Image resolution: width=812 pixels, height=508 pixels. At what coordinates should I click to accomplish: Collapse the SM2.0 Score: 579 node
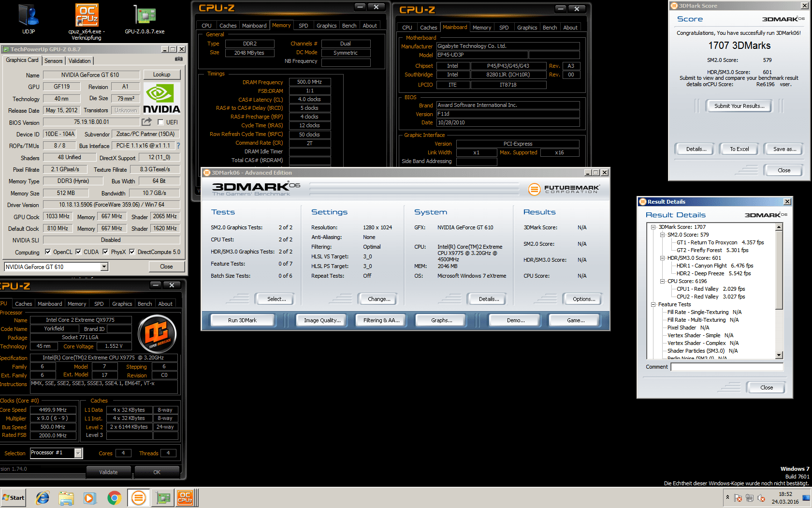click(x=663, y=235)
